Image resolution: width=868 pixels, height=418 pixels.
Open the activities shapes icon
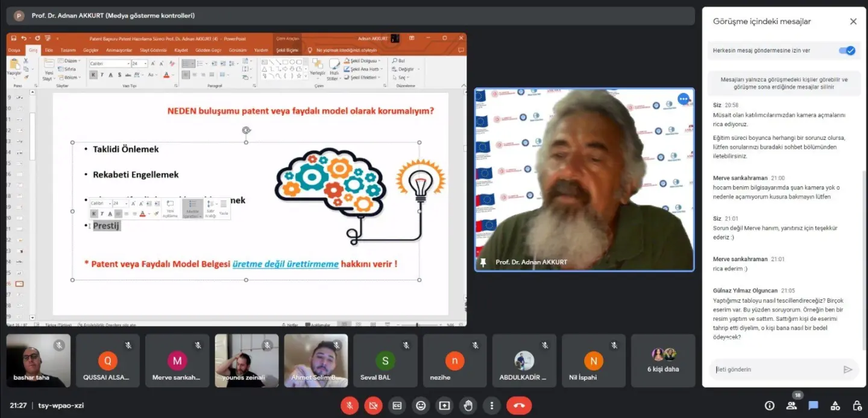[835, 405]
